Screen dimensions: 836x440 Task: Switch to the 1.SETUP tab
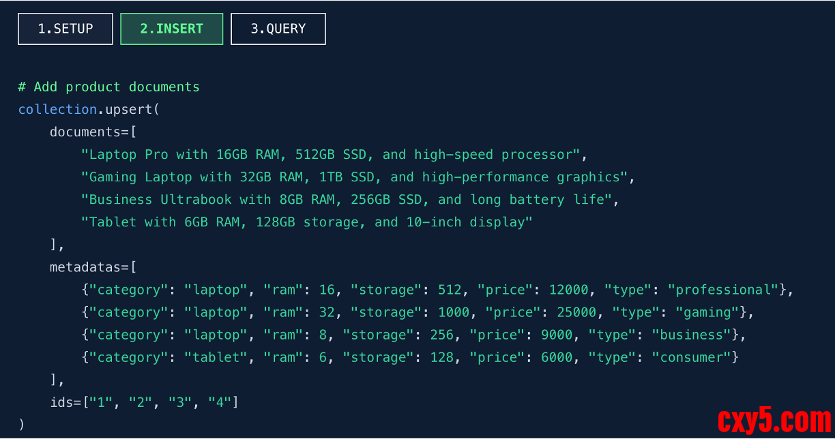tap(65, 29)
